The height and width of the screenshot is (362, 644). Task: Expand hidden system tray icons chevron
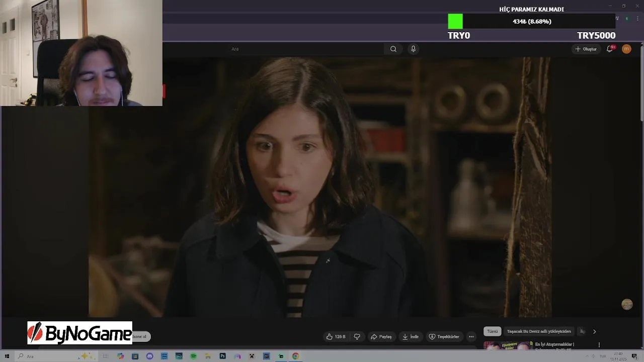coord(587,356)
